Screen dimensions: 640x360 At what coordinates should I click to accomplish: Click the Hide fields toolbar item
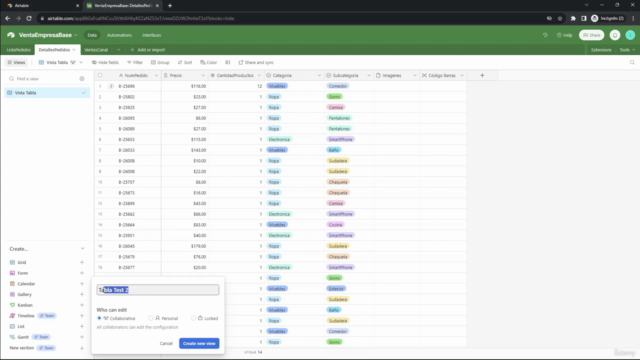point(105,62)
